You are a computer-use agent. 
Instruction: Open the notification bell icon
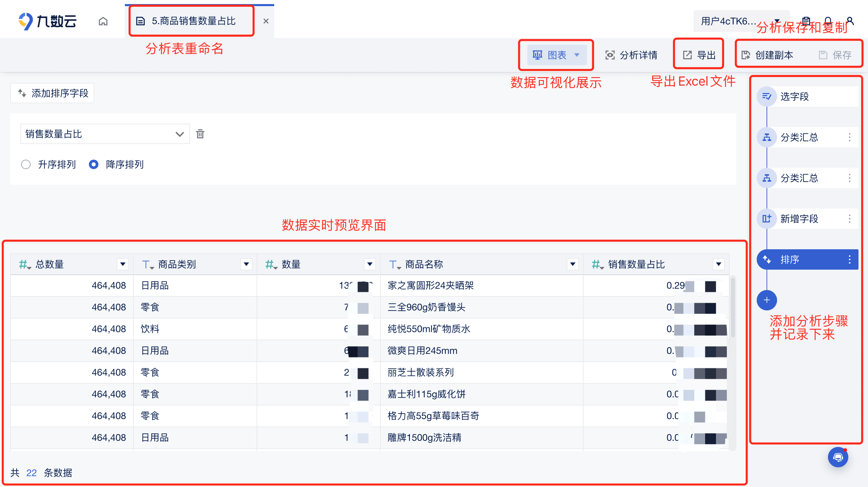pyautogui.click(x=828, y=21)
